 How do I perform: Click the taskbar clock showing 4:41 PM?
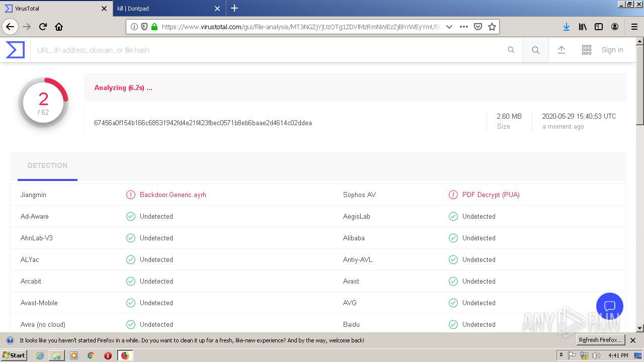click(618, 355)
